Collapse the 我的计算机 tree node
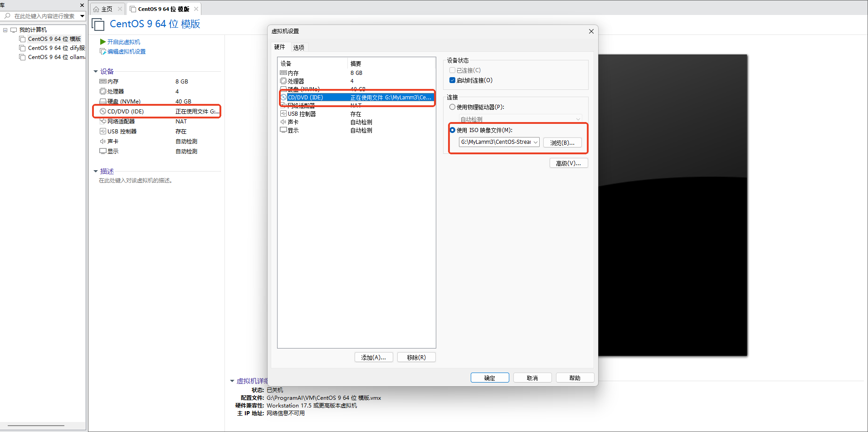 pyautogui.click(x=5, y=30)
